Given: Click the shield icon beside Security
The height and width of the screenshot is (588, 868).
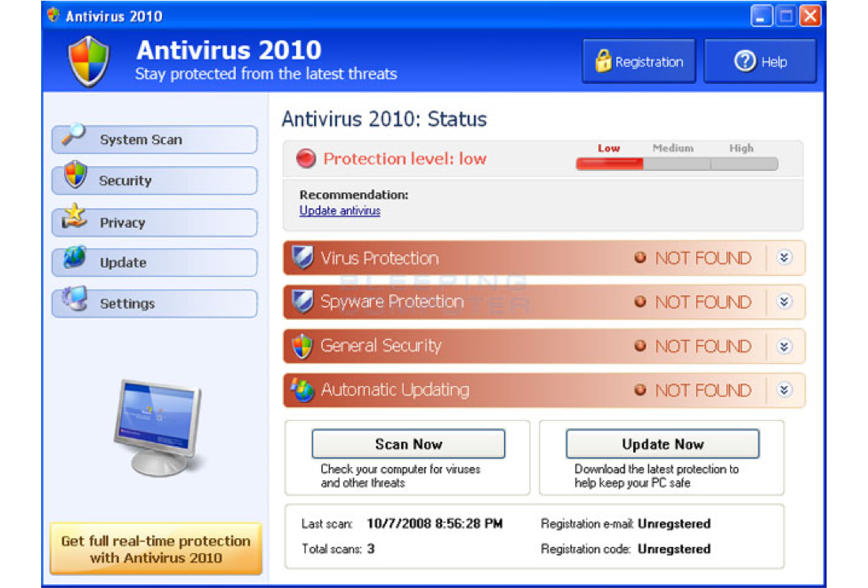Looking at the screenshot, I should click(75, 176).
